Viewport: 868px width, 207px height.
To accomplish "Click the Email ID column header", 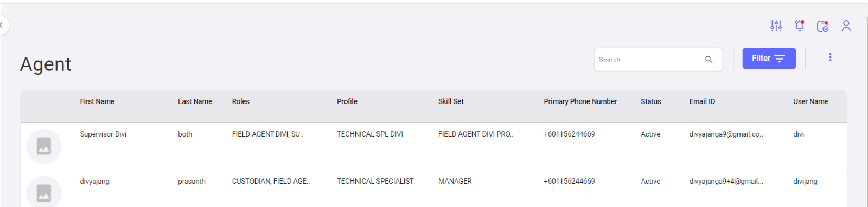I will [702, 101].
